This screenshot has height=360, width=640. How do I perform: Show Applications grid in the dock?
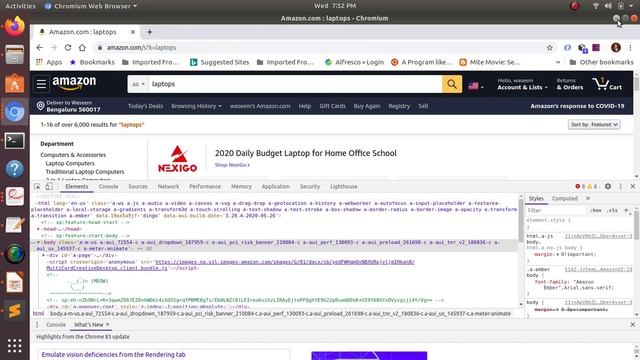pyautogui.click(x=15, y=346)
